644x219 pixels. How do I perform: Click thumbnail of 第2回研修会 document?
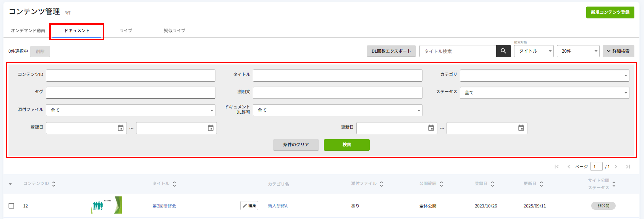(x=107, y=205)
